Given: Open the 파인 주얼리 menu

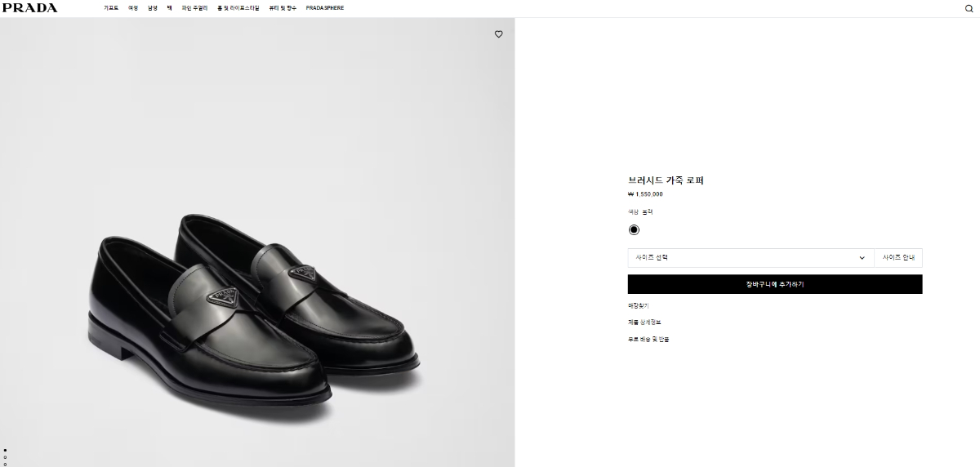Looking at the screenshot, I should click(194, 8).
